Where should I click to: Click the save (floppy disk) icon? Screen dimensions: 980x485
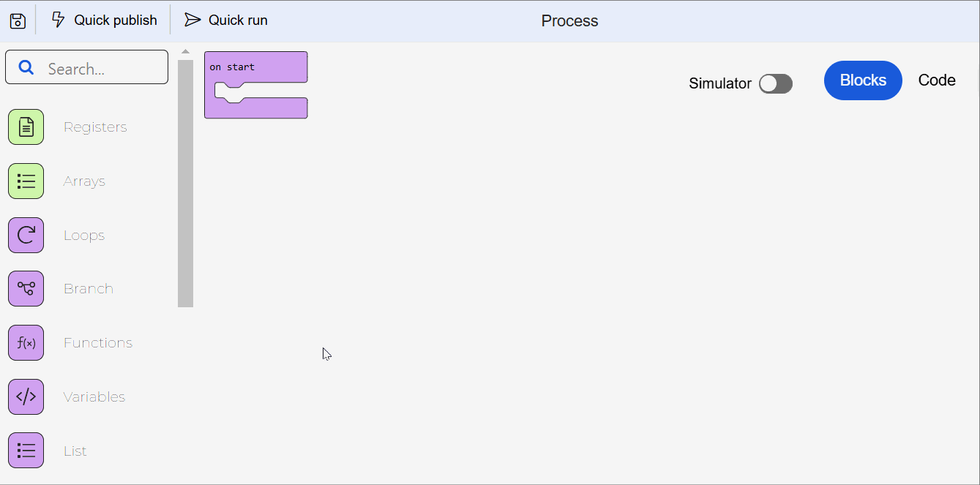click(x=17, y=20)
